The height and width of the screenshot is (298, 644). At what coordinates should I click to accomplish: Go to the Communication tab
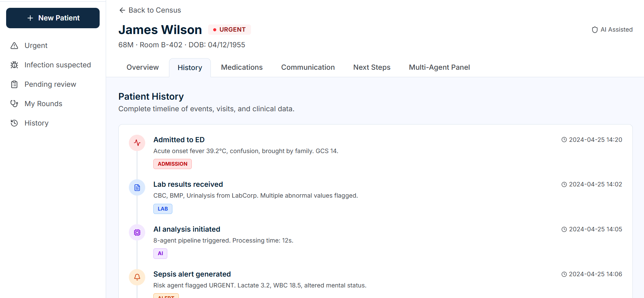click(308, 67)
